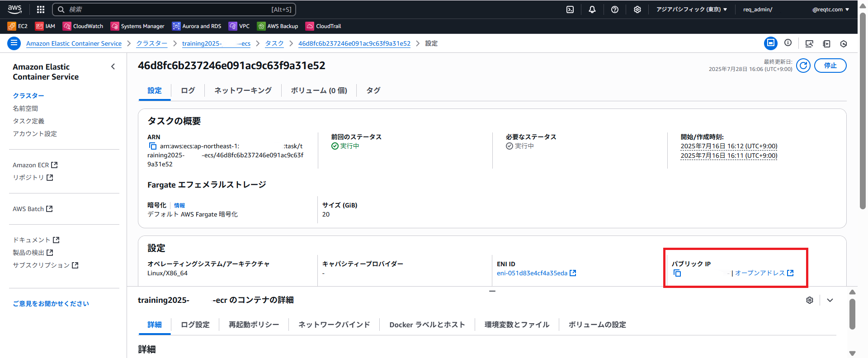Image resolution: width=868 pixels, height=358 pixels.
Task: Open the CloudTrail shortcut
Action: [324, 26]
